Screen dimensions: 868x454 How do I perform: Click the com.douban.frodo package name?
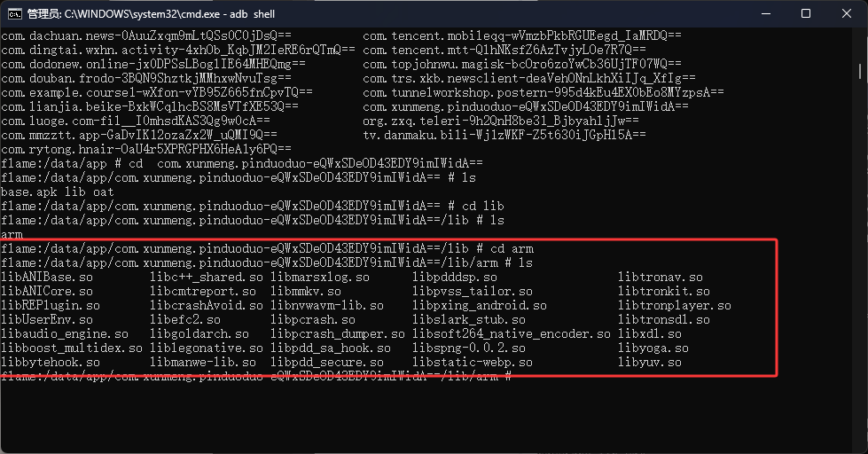58,79
